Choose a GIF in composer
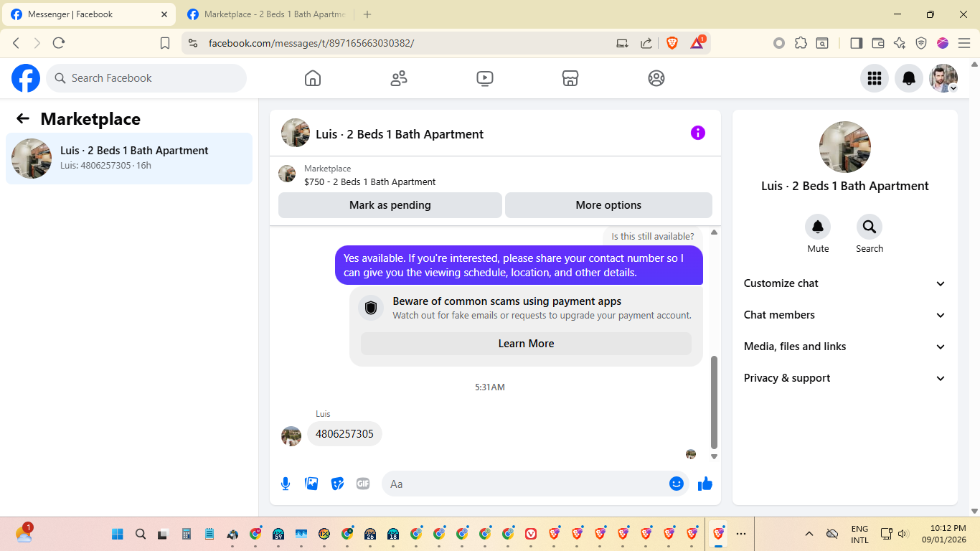The image size is (980, 551). [x=363, y=484]
